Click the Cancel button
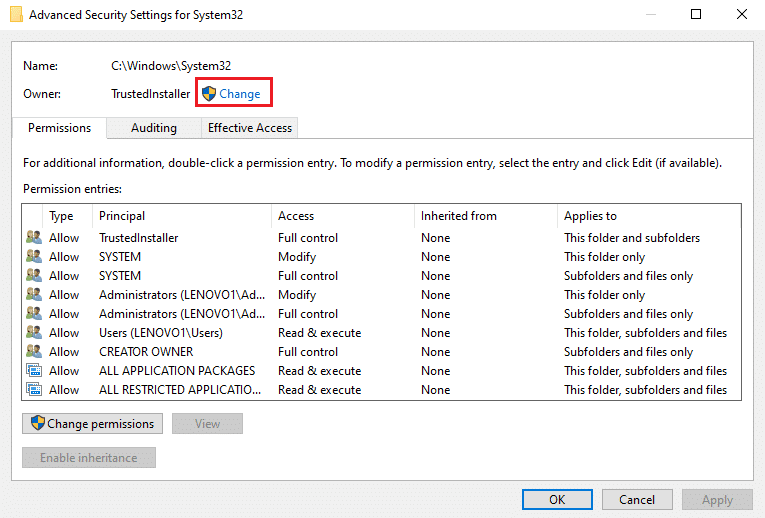 (637, 499)
